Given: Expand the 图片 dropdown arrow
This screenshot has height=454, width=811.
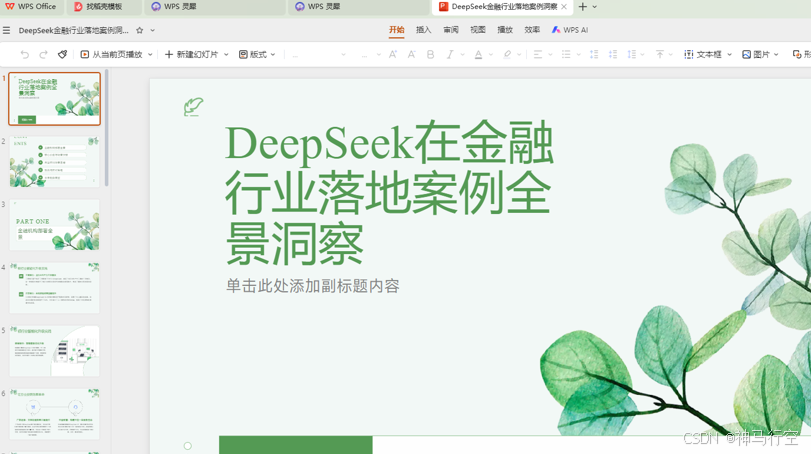Looking at the screenshot, I should 776,54.
